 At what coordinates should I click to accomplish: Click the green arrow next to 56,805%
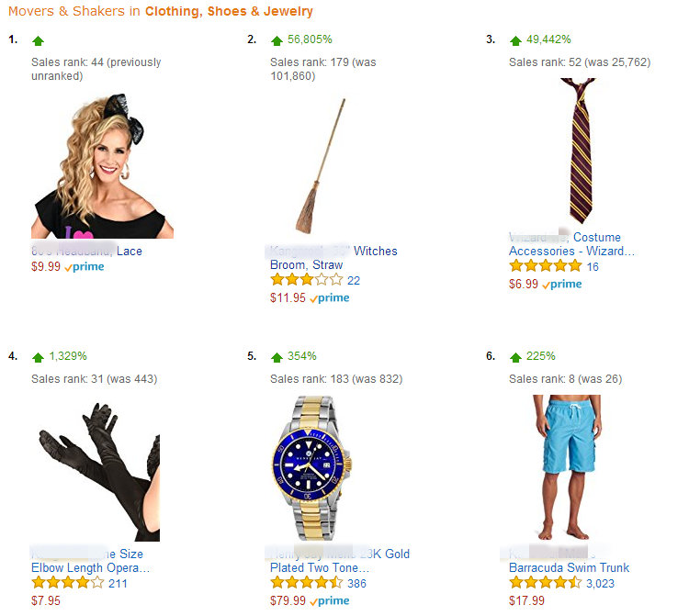tap(277, 40)
